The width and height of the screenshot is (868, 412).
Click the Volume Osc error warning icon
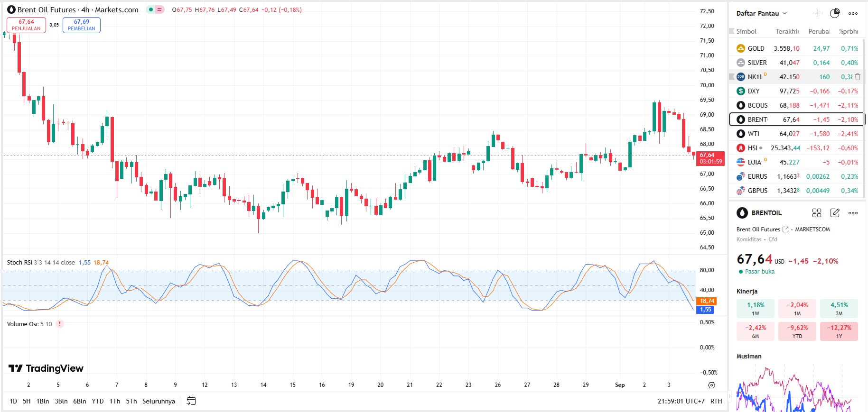(60, 324)
